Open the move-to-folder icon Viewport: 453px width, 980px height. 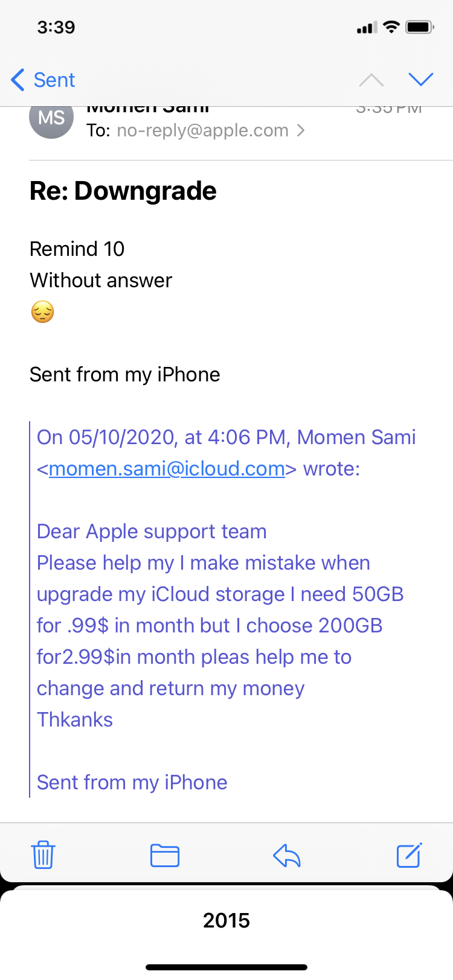pos(165,855)
